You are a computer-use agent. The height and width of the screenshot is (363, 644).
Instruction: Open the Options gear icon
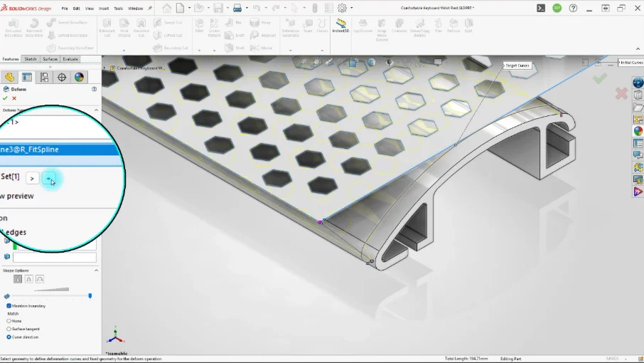(x=342, y=8)
